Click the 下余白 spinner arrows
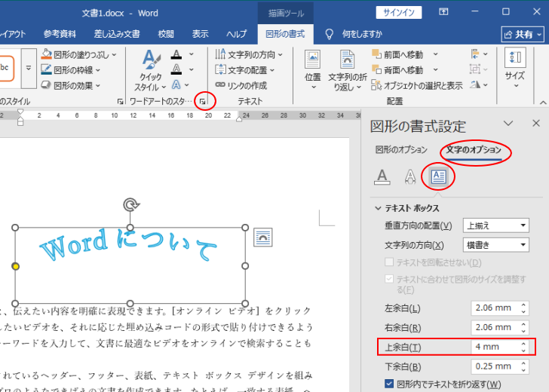549x392 pixels. click(x=523, y=366)
